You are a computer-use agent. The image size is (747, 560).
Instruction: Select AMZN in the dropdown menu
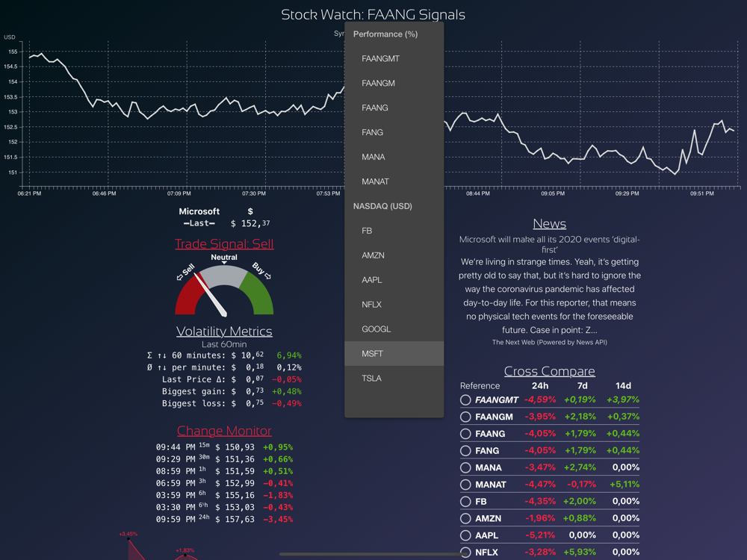pyautogui.click(x=394, y=255)
